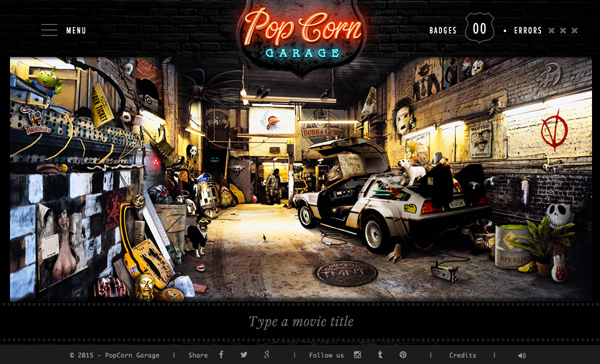
Task: Select the Bubba Gump sign
Action: pyautogui.click(x=324, y=133)
